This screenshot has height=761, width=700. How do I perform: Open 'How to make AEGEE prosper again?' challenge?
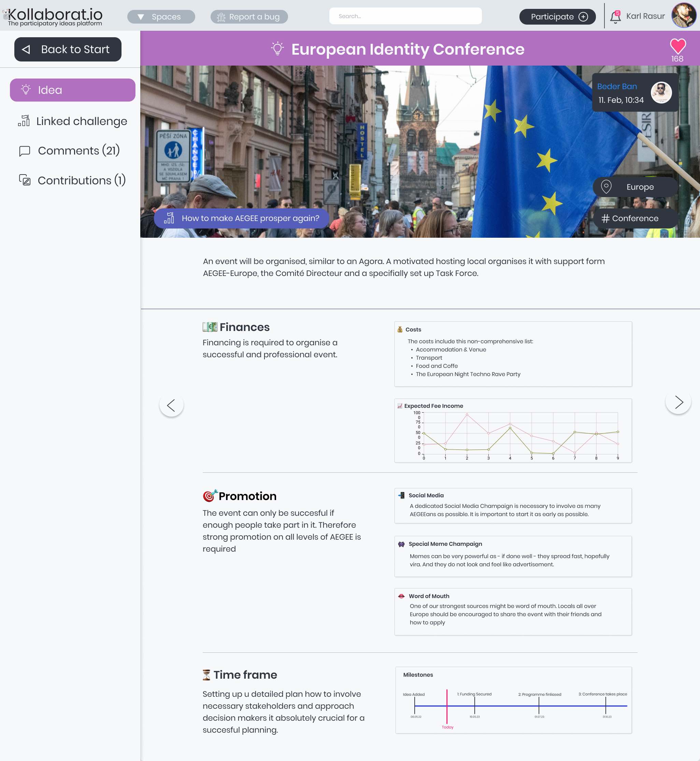click(242, 218)
